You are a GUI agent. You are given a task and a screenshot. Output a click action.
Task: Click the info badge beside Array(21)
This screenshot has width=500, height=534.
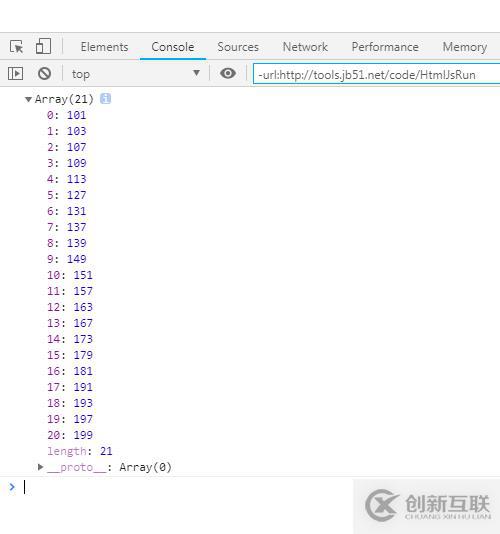pyautogui.click(x=106, y=99)
